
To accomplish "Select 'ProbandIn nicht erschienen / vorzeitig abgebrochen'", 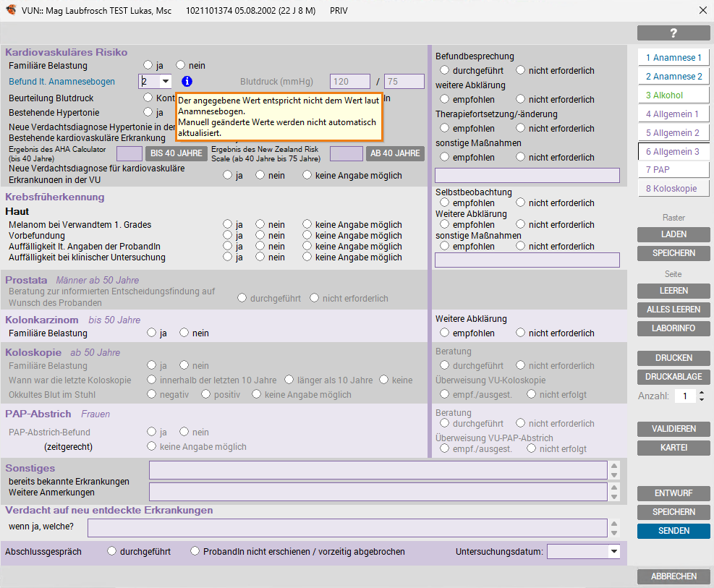I will 195,551.
